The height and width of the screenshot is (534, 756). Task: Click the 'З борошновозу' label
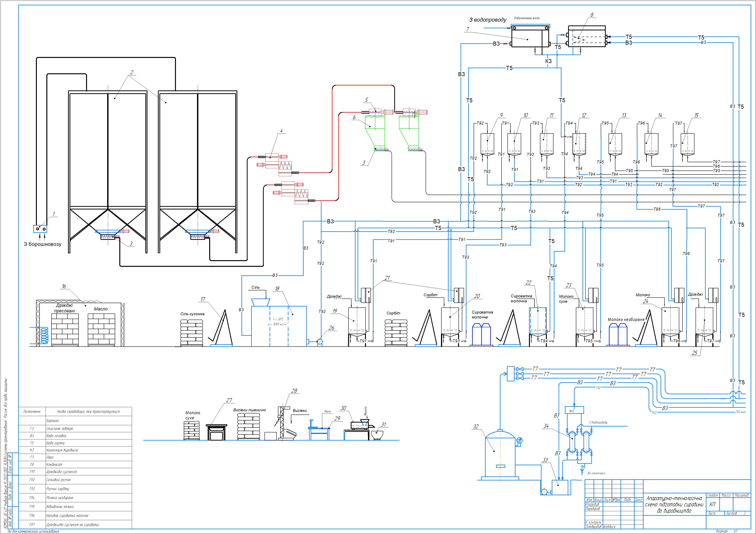click(43, 244)
